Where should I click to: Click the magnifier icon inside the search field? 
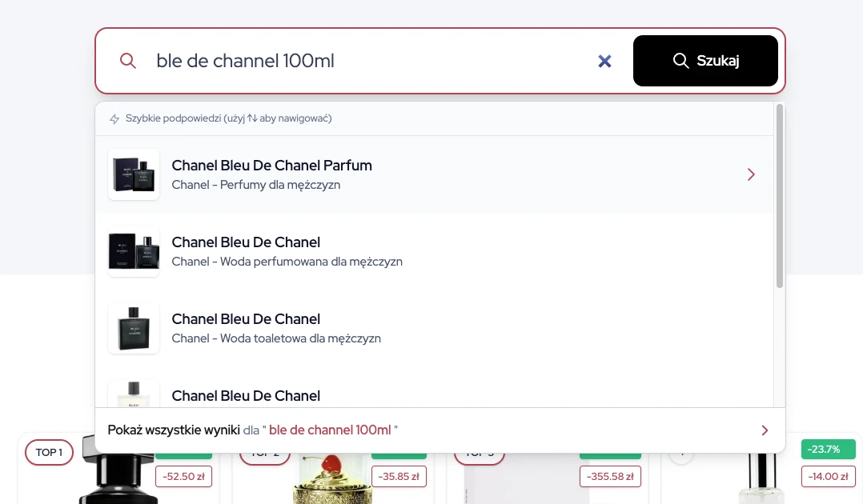(x=128, y=61)
